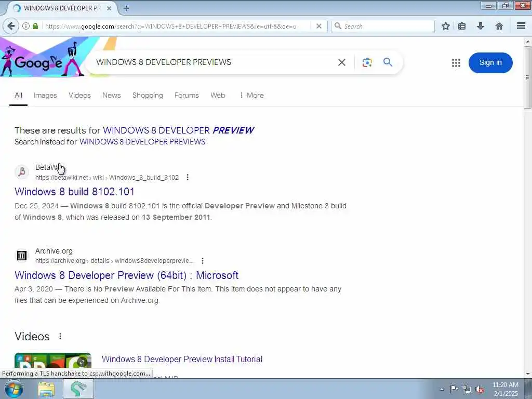This screenshot has height=399, width=532.
Task: Open options for the Archive.org result
Action: click(203, 261)
